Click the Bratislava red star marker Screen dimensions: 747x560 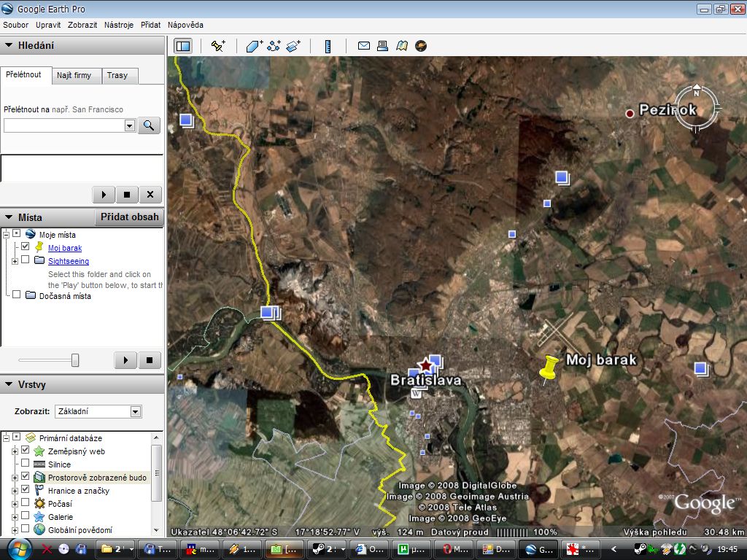point(425,366)
